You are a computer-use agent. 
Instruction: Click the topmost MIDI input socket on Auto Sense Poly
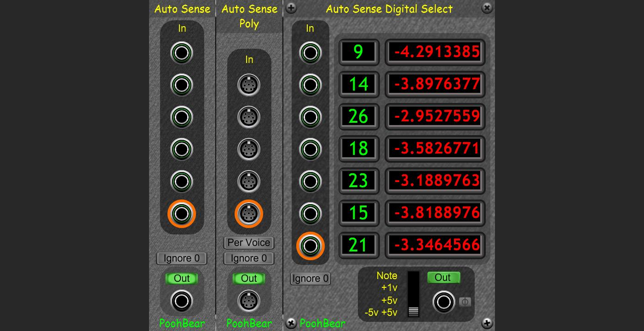click(x=249, y=85)
